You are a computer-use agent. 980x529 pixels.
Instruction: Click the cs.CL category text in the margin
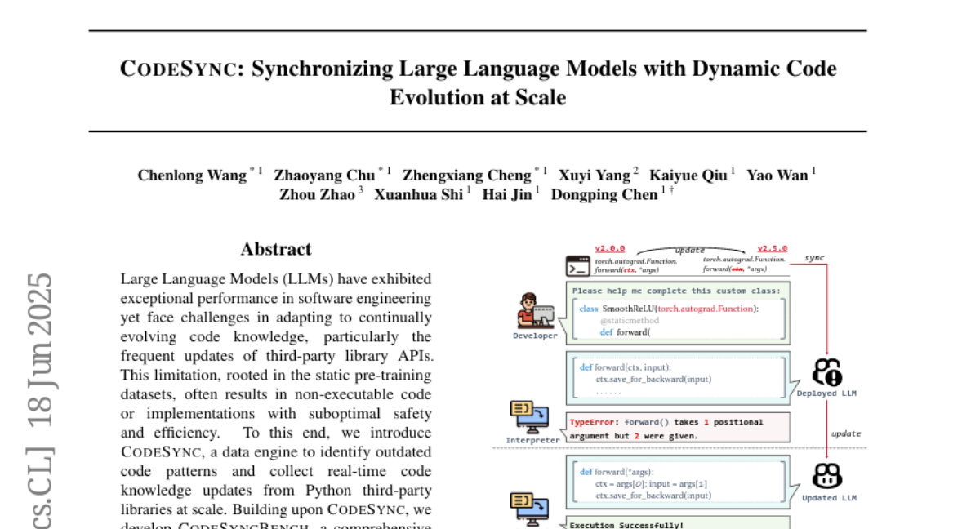(41, 490)
